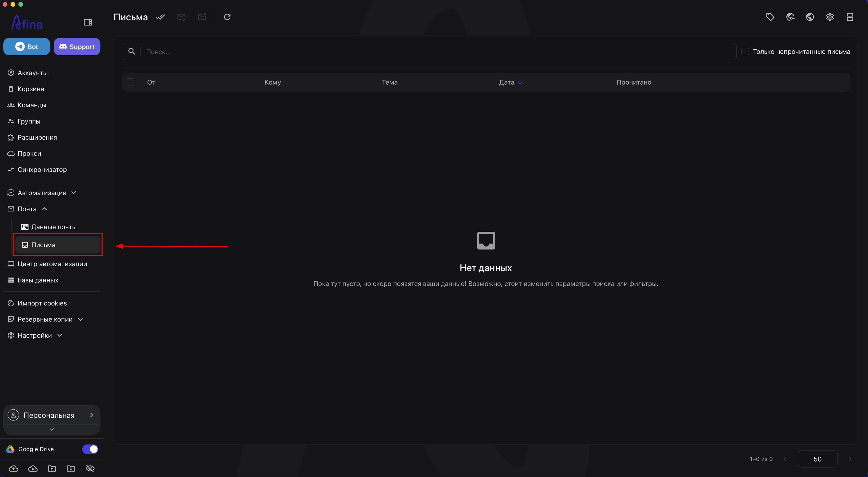Click the folder export icon in bottom bar
This screenshot has height=477, width=868.
point(52,468)
